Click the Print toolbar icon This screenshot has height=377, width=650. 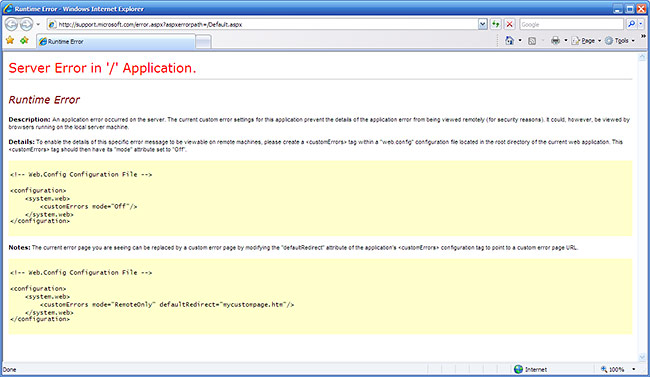pos(555,40)
